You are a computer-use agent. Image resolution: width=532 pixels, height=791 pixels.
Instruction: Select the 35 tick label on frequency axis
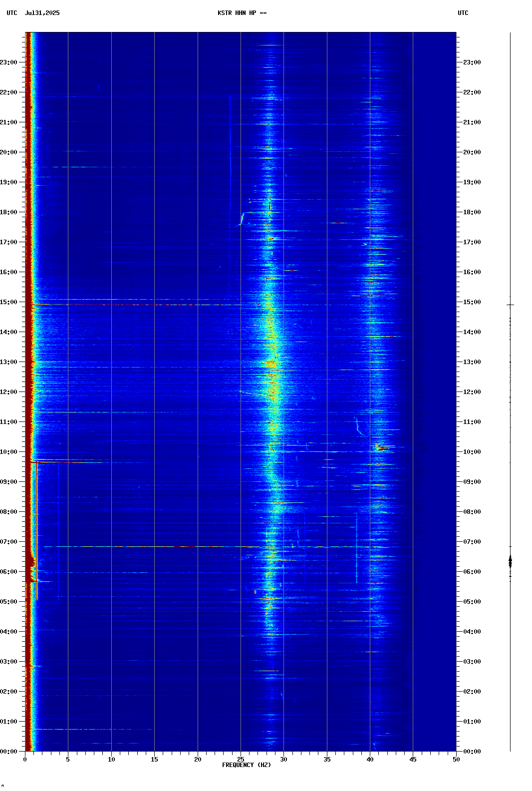[x=327, y=760]
